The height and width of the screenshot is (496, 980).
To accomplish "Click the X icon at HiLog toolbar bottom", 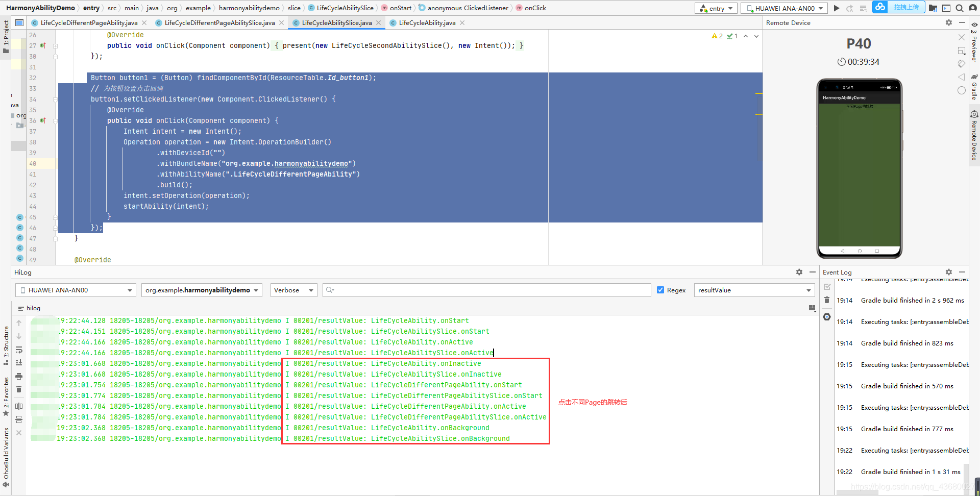I will pyautogui.click(x=19, y=433).
